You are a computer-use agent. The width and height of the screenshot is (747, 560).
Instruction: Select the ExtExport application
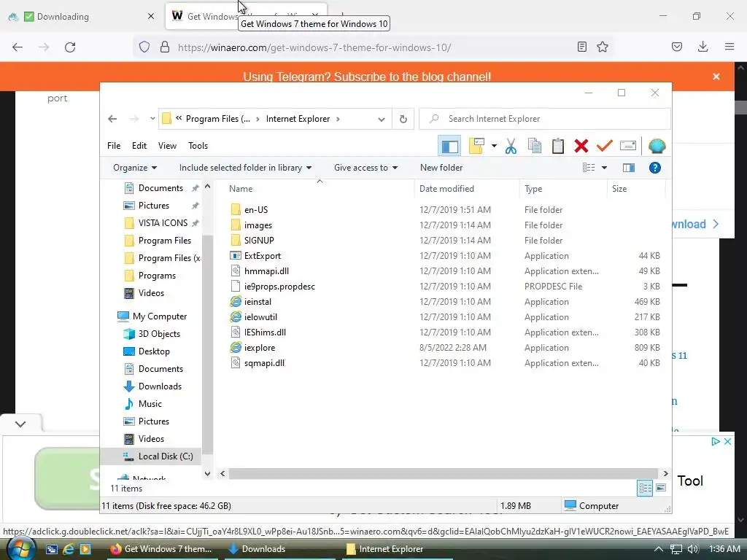(x=263, y=256)
